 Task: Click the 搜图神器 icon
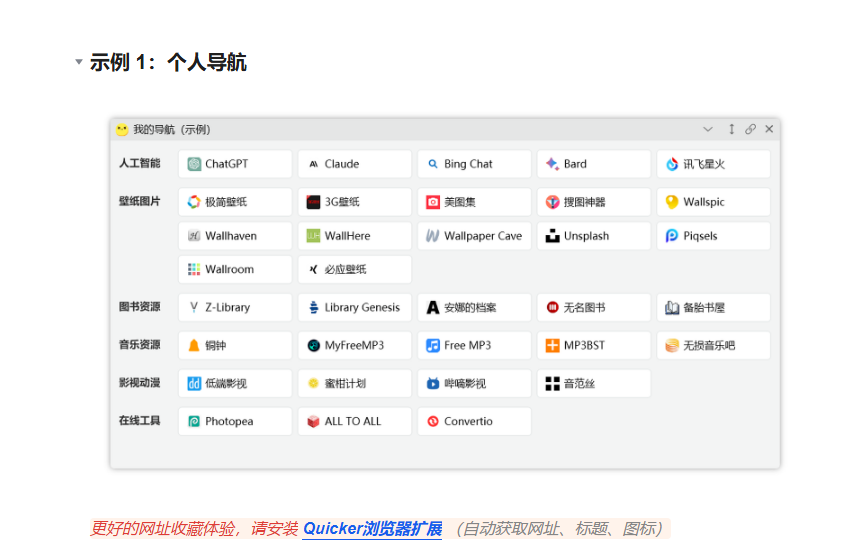[x=552, y=202]
